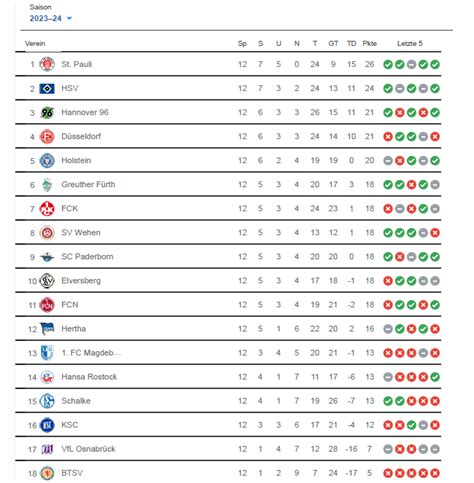
Task: Click the Hannover 96 logo
Action: [x=47, y=112]
